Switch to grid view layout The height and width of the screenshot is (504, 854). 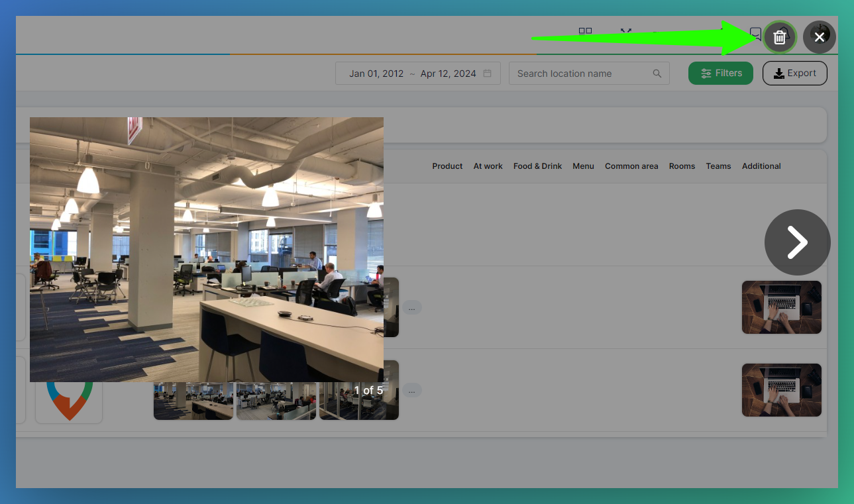pos(585,32)
